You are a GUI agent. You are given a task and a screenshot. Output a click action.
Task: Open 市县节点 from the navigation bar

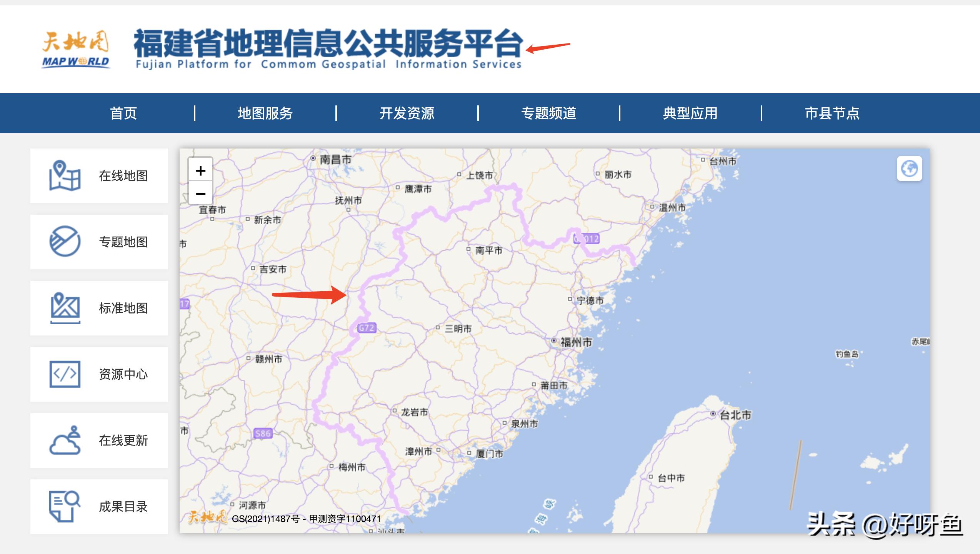[x=834, y=113]
